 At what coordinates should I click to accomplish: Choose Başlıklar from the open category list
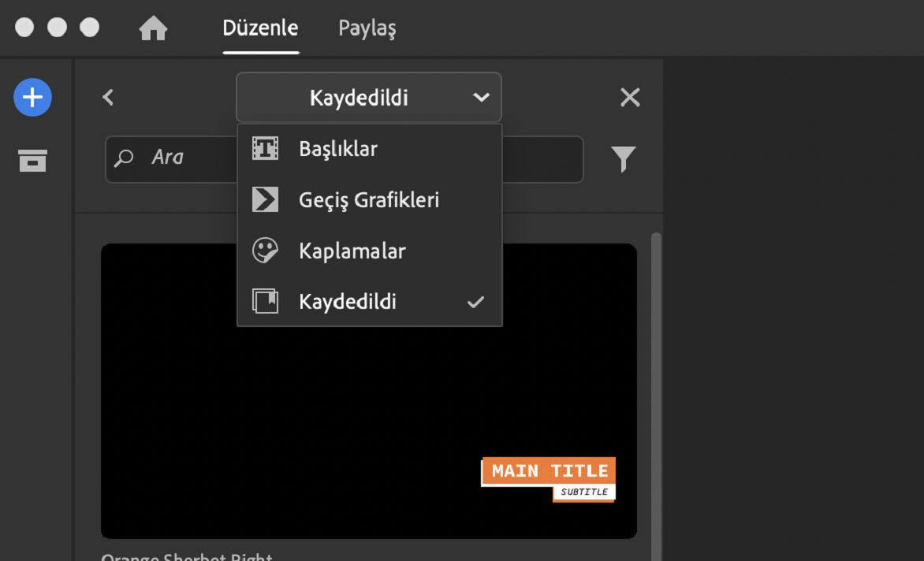[337, 148]
